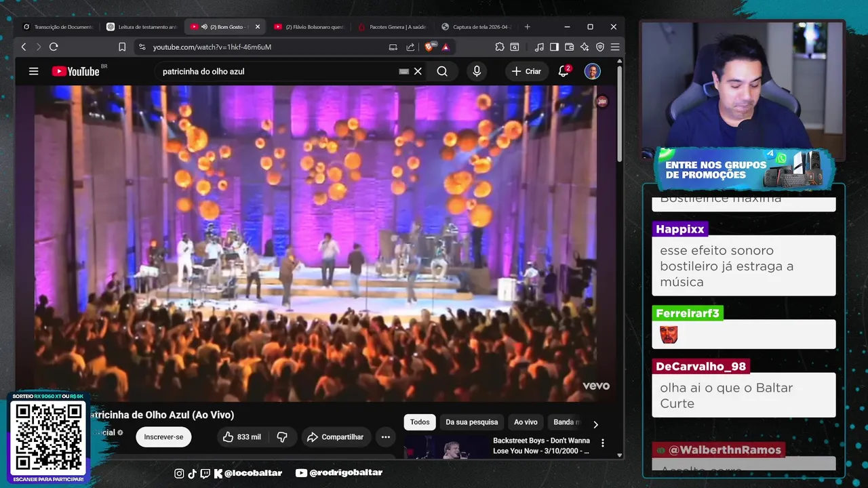Click the channel watermark on the video corner
This screenshot has width=868, height=488.
coord(601,102)
